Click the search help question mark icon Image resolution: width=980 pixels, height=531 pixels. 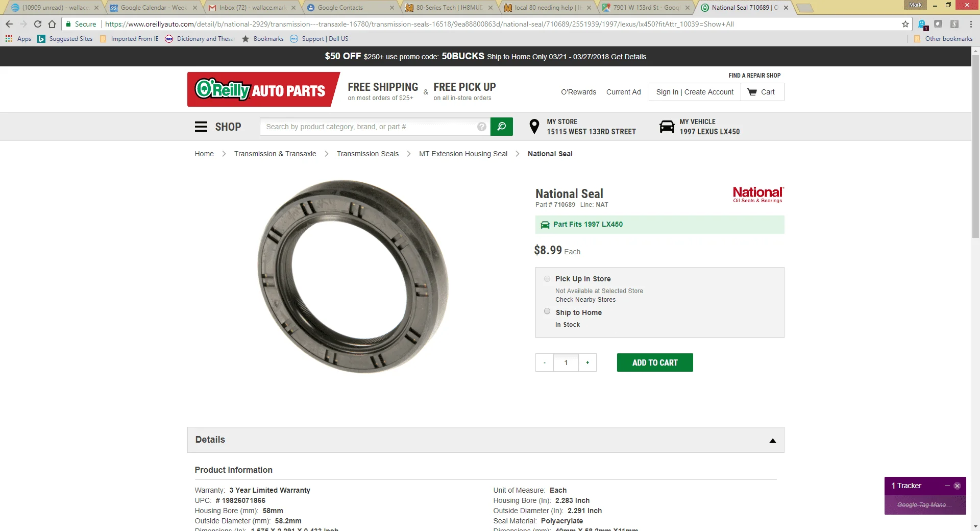(x=481, y=127)
